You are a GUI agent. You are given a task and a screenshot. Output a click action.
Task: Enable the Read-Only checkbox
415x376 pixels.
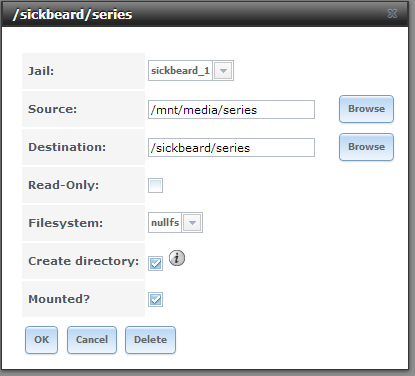[155, 185]
